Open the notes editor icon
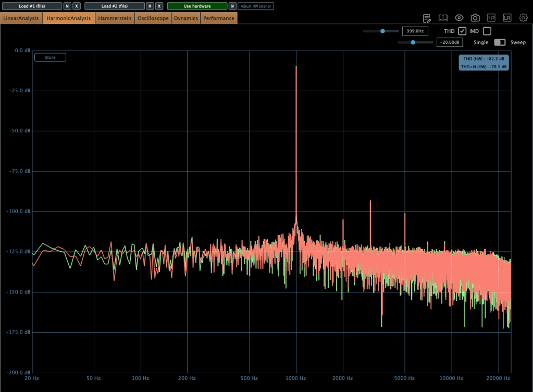Image resolution: width=533 pixels, height=392 pixels. point(427,18)
